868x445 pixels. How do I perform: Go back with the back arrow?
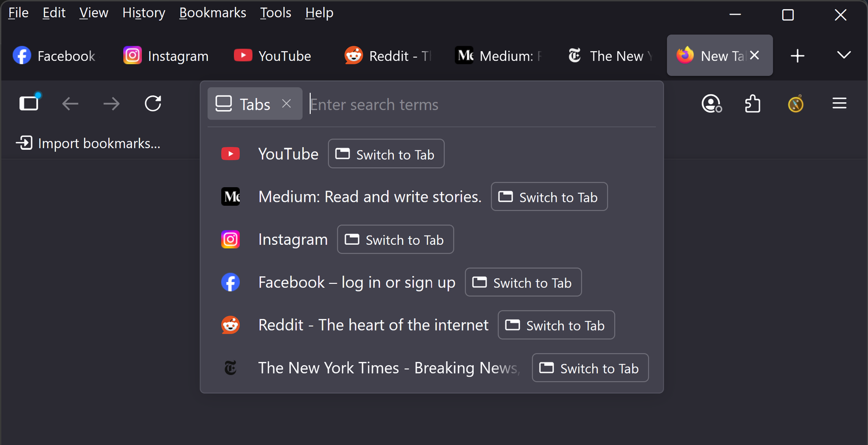tap(71, 104)
